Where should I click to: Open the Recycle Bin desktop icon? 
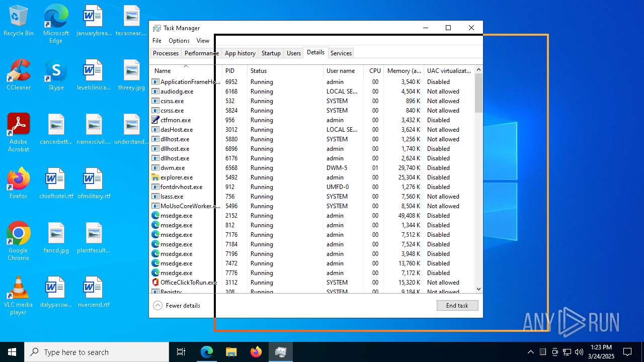(x=19, y=21)
